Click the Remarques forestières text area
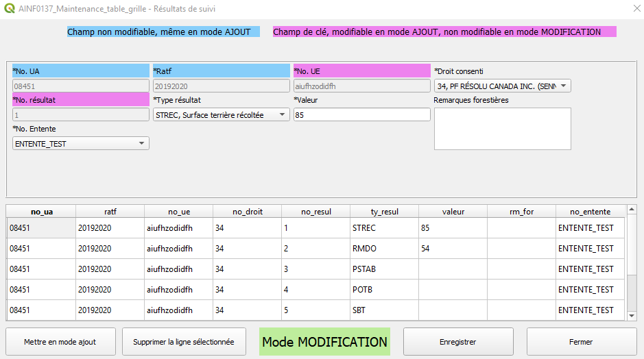 coord(502,129)
